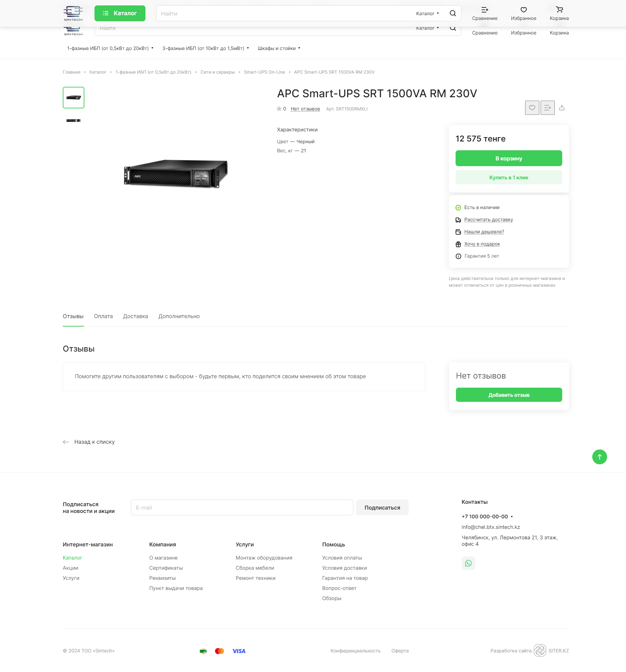Click the back arrow icon by Назад к списку
626x672 pixels.
pos(66,442)
